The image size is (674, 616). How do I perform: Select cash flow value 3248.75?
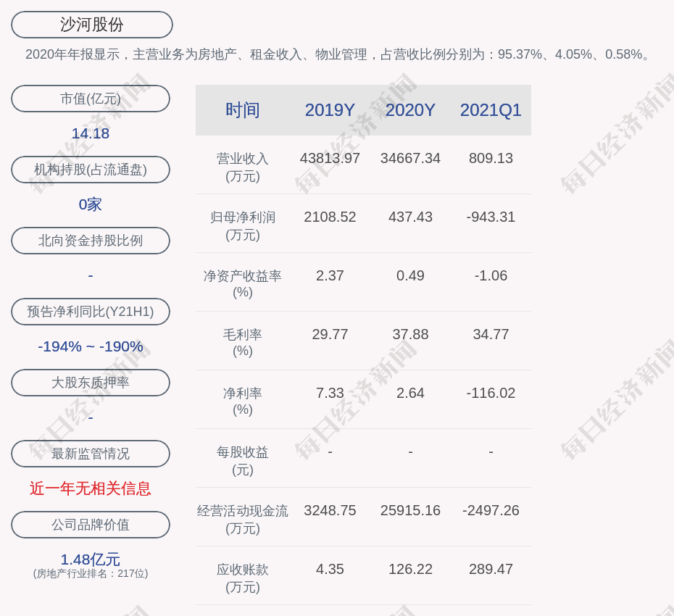(x=330, y=510)
